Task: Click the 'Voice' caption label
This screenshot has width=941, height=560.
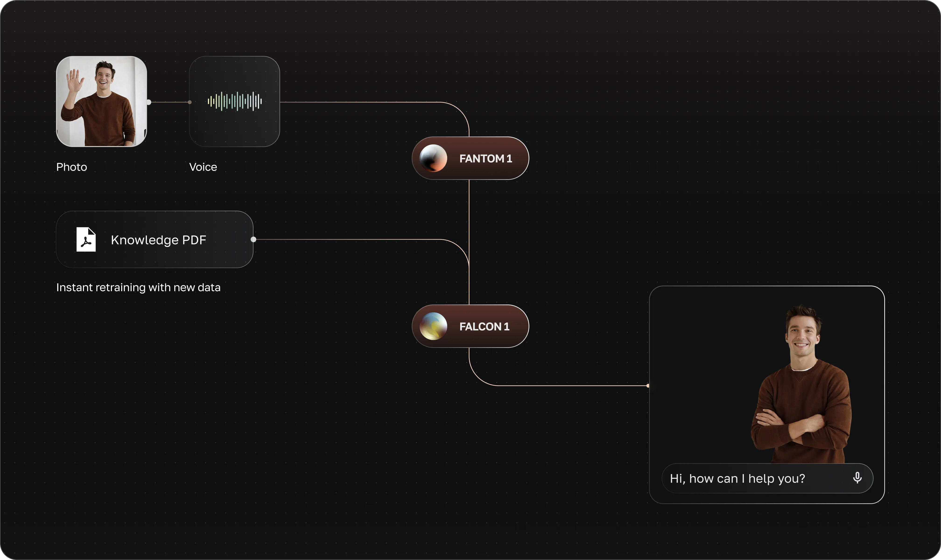Action: tap(203, 167)
